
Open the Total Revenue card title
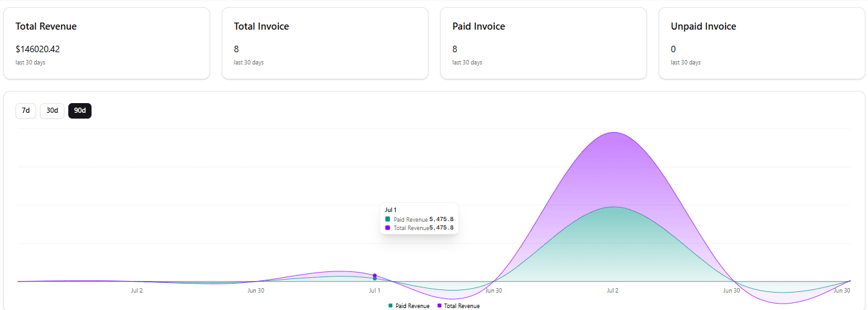tap(46, 26)
